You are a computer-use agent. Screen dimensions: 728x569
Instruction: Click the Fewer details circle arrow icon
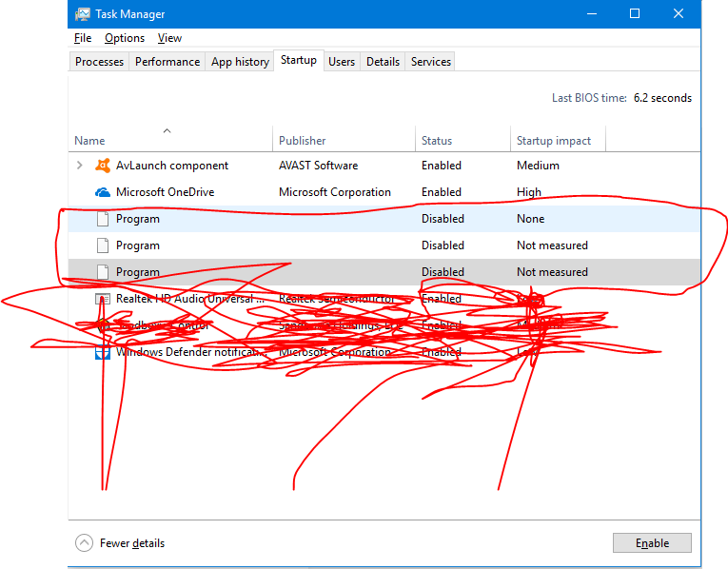(x=84, y=543)
